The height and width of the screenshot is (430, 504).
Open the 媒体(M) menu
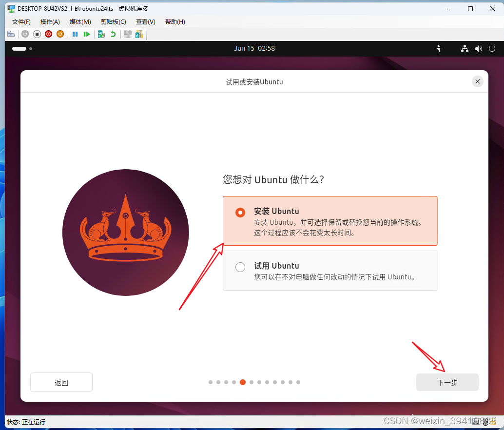tap(79, 21)
